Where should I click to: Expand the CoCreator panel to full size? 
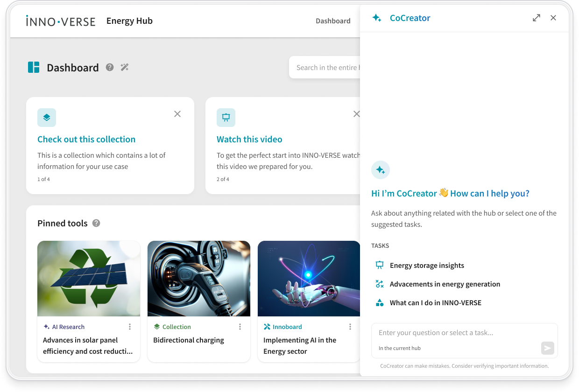[x=537, y=18]
